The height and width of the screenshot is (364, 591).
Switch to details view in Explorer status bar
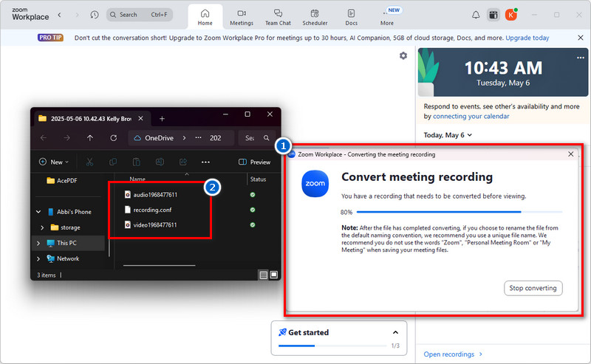pyautogui.click(x=264, y=275)
